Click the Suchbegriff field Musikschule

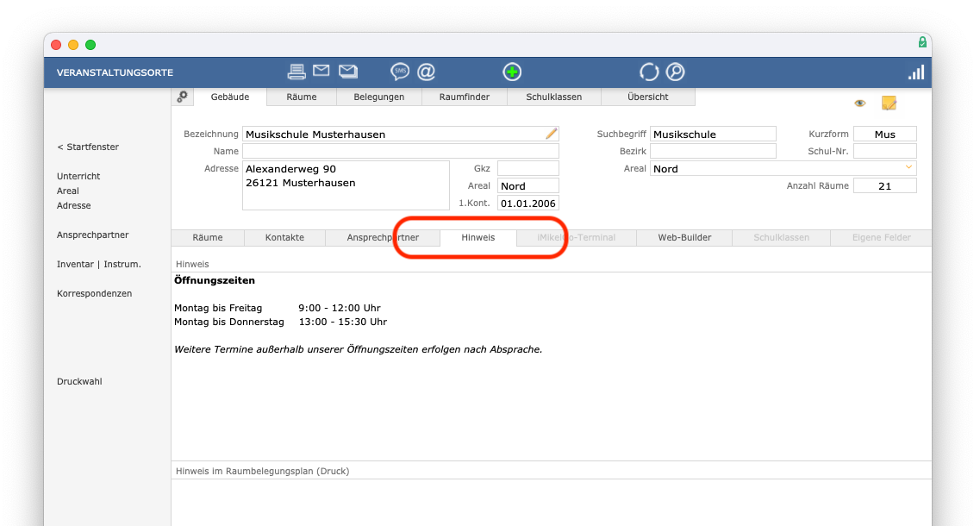(713, 134)
